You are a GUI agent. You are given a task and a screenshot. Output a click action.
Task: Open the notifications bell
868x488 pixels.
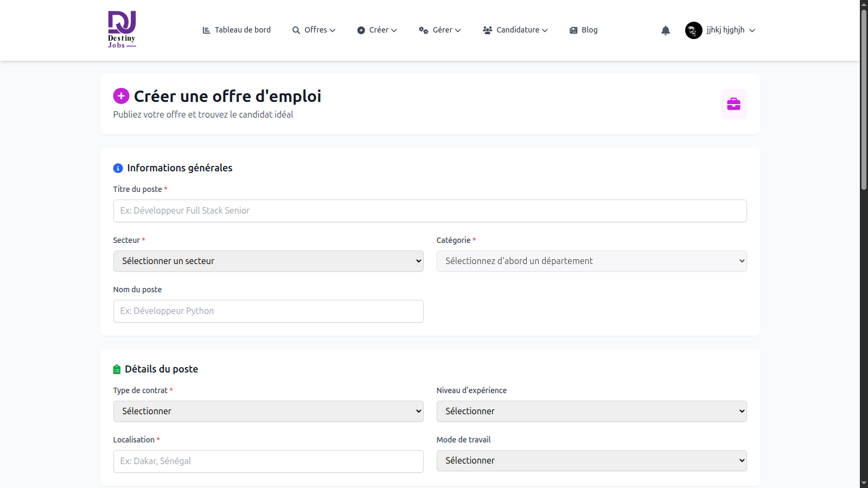coord(666,30)
